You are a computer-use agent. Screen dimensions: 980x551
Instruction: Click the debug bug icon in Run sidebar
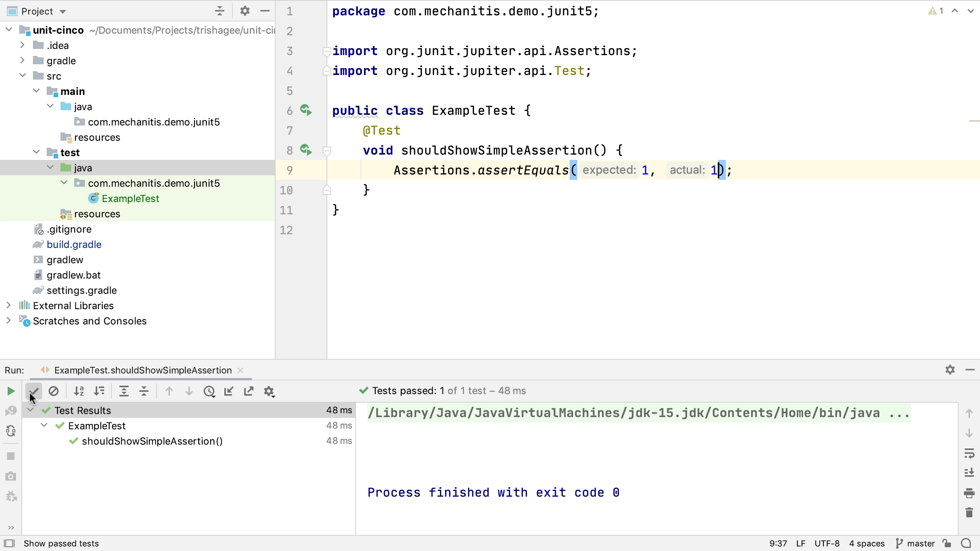click(x=11, y=496)
